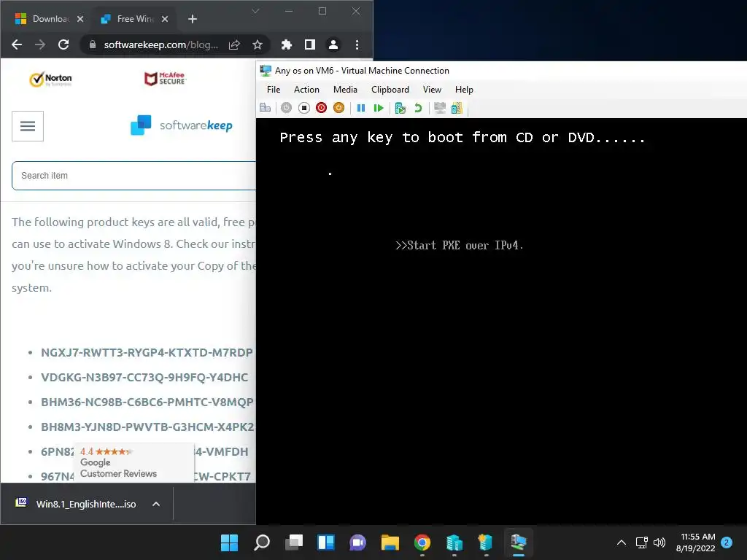747x560 pixels.
Task: Click product key VDGKG-N3B97-CC73Q-9H9FQ-Y4DHC
Action: [x=144, y=378]
